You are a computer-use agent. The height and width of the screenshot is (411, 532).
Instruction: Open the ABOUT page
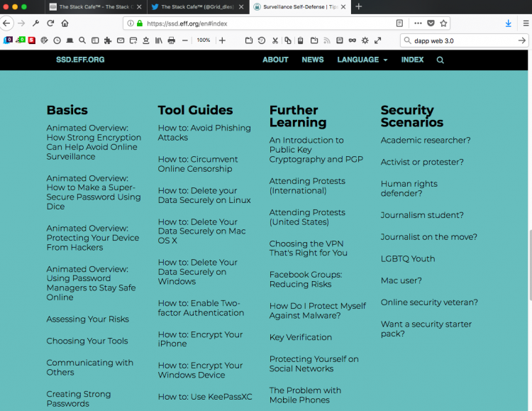(x=275, y=60)
